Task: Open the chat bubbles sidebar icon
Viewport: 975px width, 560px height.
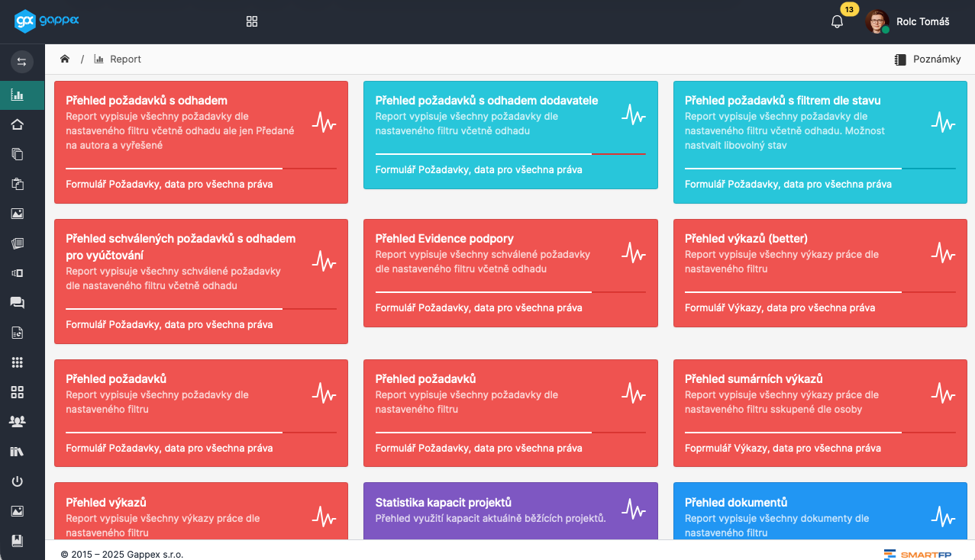Action: pyautogui.click(x=18, y=303)
